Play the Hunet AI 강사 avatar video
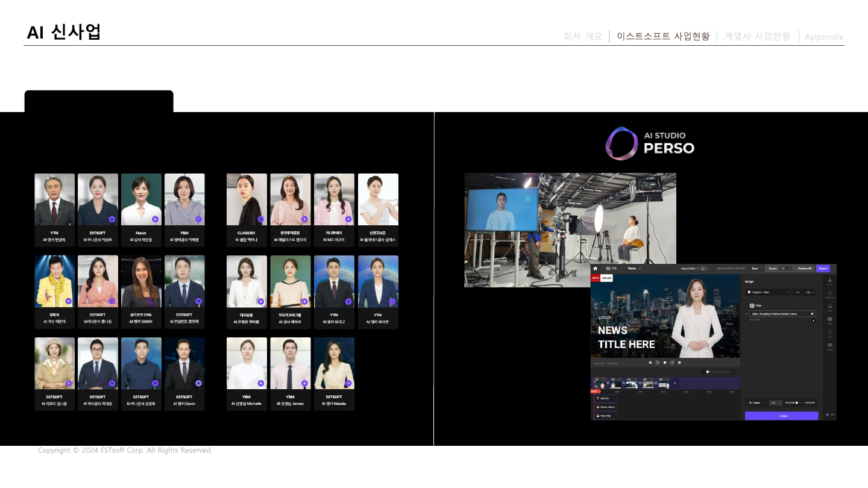 [x=155, y=219]
